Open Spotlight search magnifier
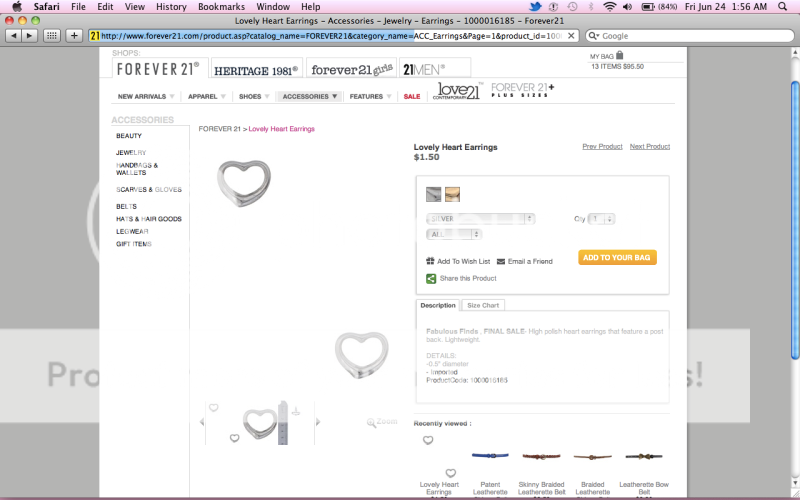800x500 pixels. coord(782,7)
